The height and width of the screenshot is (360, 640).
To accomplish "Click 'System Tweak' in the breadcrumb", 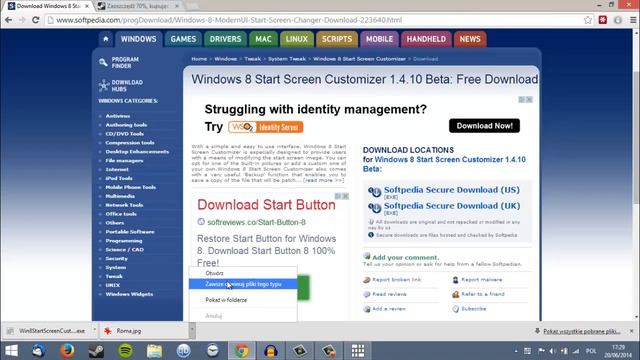I will click(287, 59).
